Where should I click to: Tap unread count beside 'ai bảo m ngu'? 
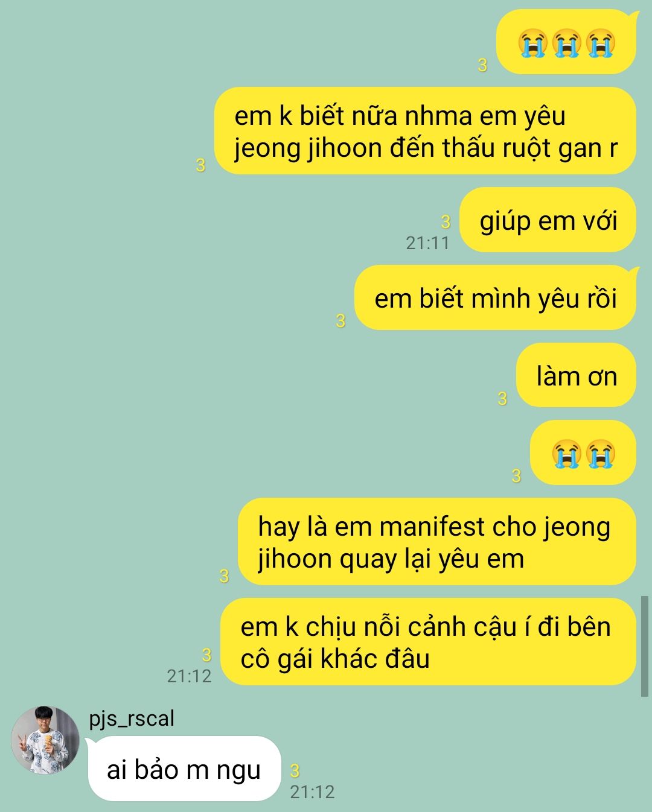(295, 770)
